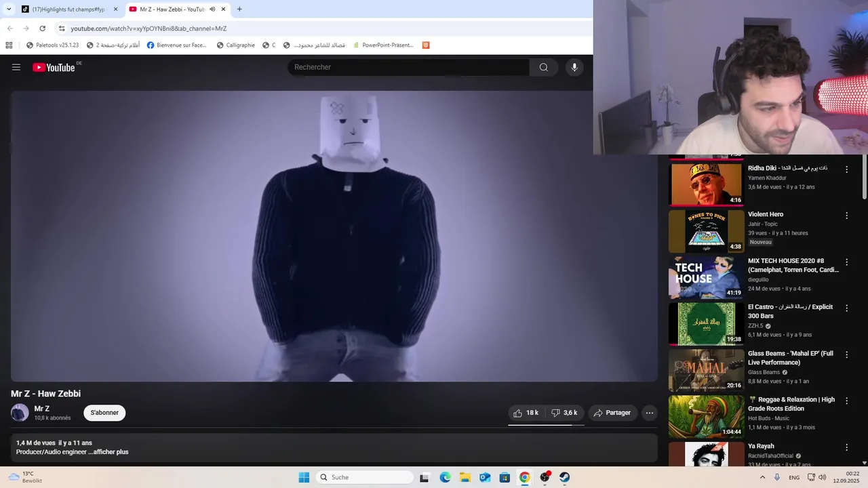
Task: Click Hot Buds - Music channel name
Action: pyautogui.click(x=768, y=418)
